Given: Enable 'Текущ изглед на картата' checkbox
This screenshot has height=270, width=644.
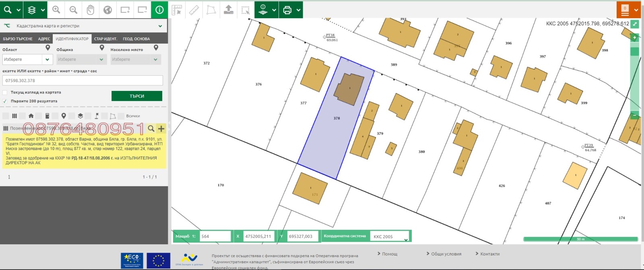Looking at the screenshot, I should pyautogui.click(x=5, y=93).
